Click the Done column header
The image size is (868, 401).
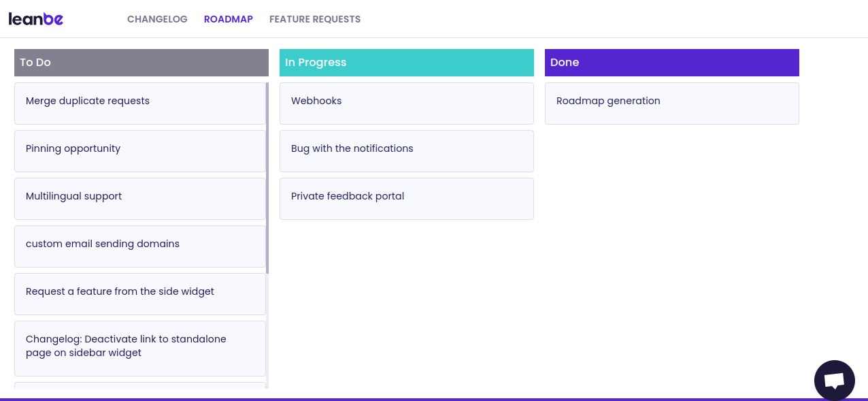pos(672,63)
